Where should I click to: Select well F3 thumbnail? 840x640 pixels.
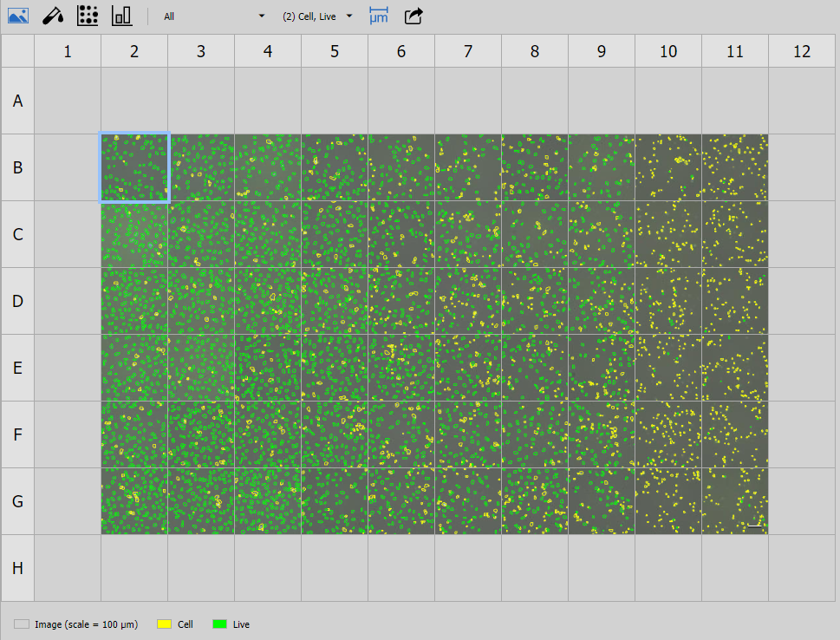click(201, 434)
